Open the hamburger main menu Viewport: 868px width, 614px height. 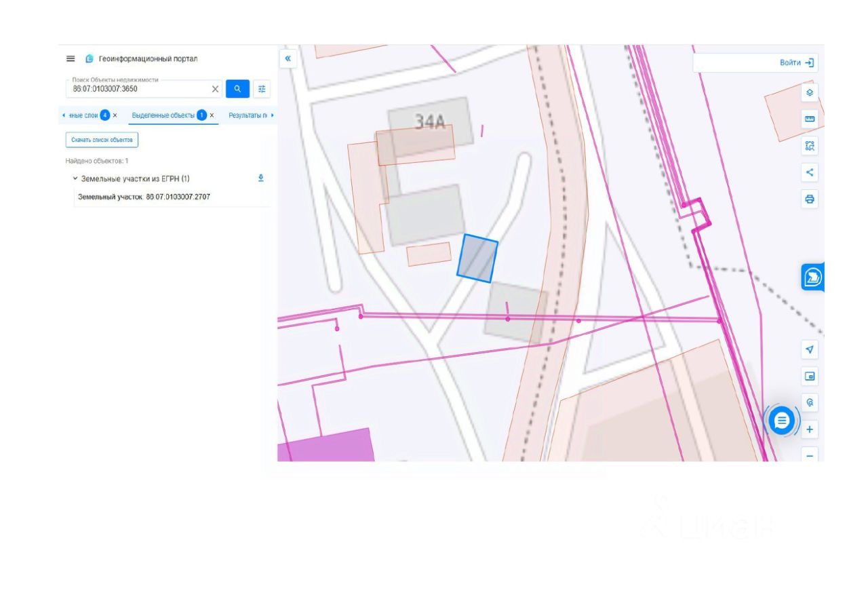pos(71,59)
